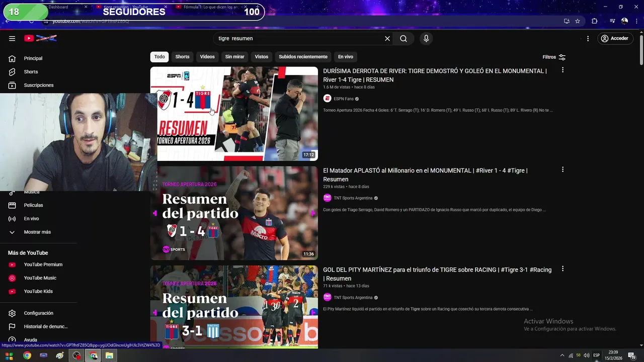
Task: Show hidden system tray icons
Action: pyautogui.click(x=562, y=355)
